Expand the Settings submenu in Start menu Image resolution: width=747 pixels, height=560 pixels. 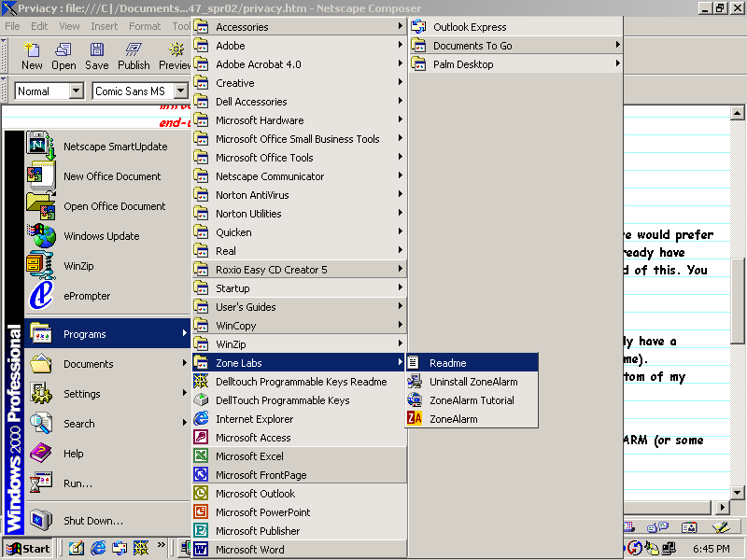(107, 394)
